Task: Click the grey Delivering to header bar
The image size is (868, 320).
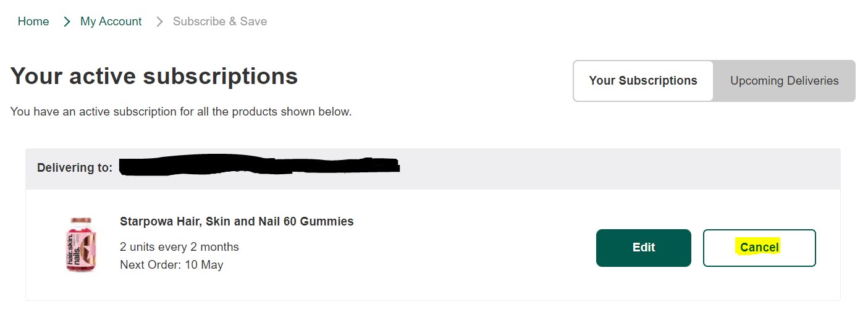Action: click(433, 169)
